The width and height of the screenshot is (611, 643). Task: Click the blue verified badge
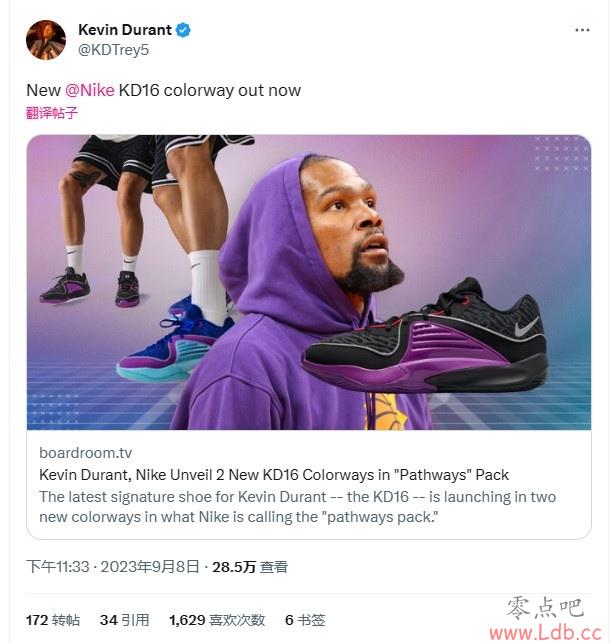(x=183, y=30)
